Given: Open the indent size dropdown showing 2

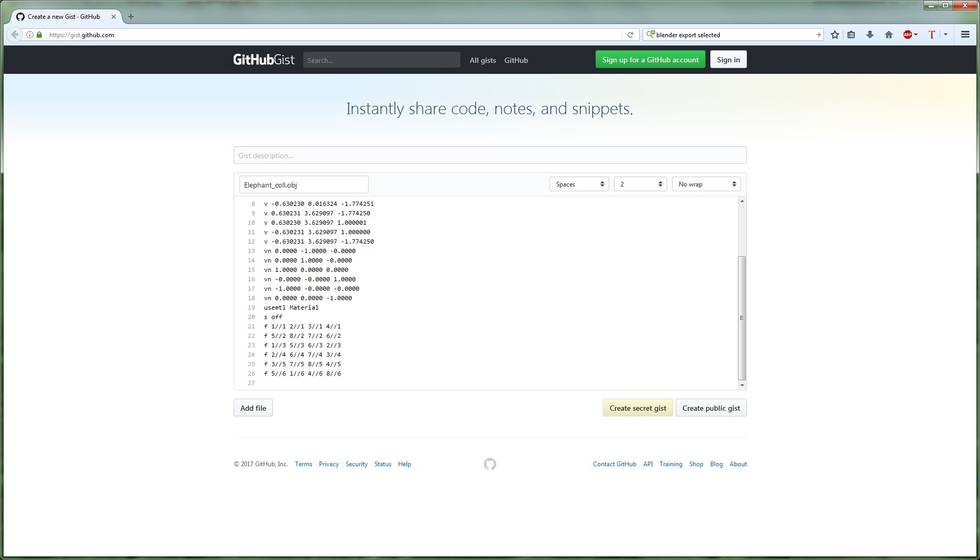Looking at the screenshot, I should click(640, 184).
